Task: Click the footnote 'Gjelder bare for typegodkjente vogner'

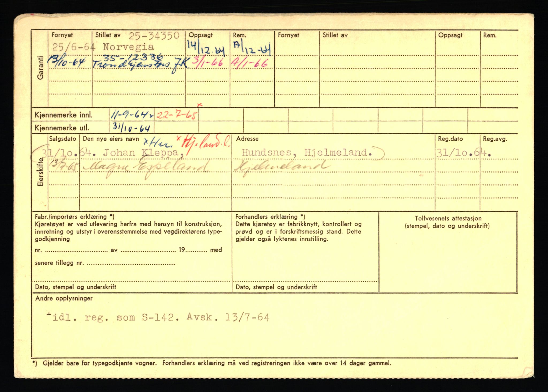Action: tap(100, 363)
